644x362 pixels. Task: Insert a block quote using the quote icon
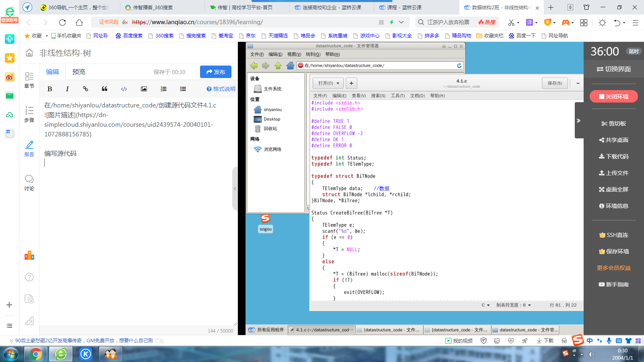click(105, 89)
